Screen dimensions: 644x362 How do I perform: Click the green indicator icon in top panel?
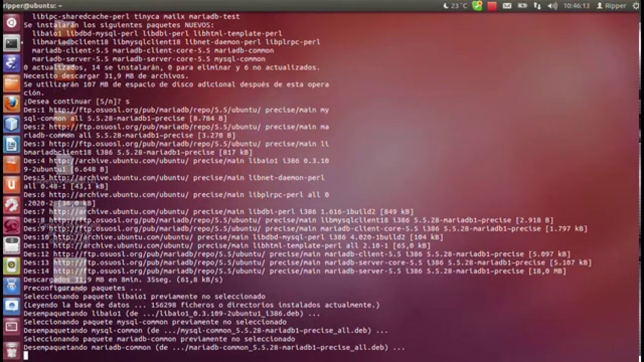click(477, 6)
